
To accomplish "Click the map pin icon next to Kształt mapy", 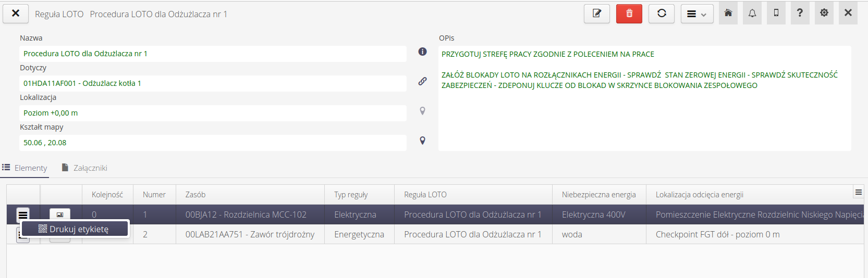I will tap(422, 141).
